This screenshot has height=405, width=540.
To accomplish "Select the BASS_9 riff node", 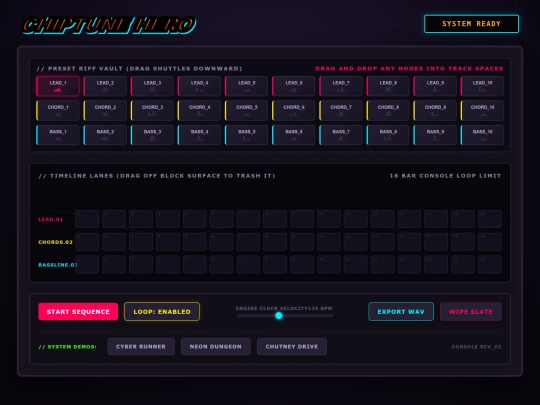I will tap(435, 135).
